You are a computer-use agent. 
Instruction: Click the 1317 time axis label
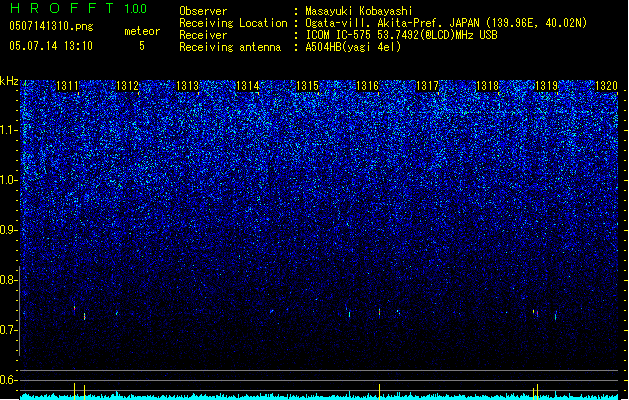pos(427,86)
